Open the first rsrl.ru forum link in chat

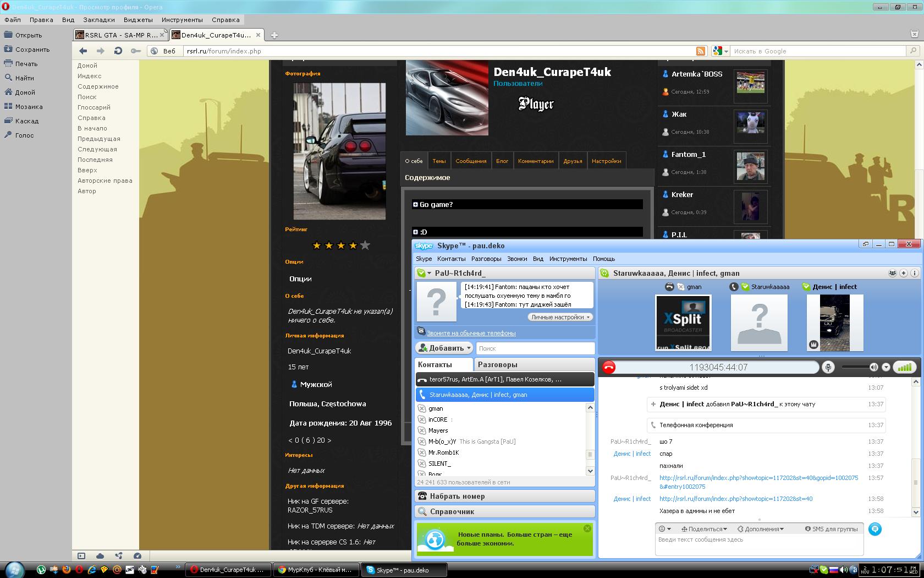pyautogui.click(x=759, y=482)
